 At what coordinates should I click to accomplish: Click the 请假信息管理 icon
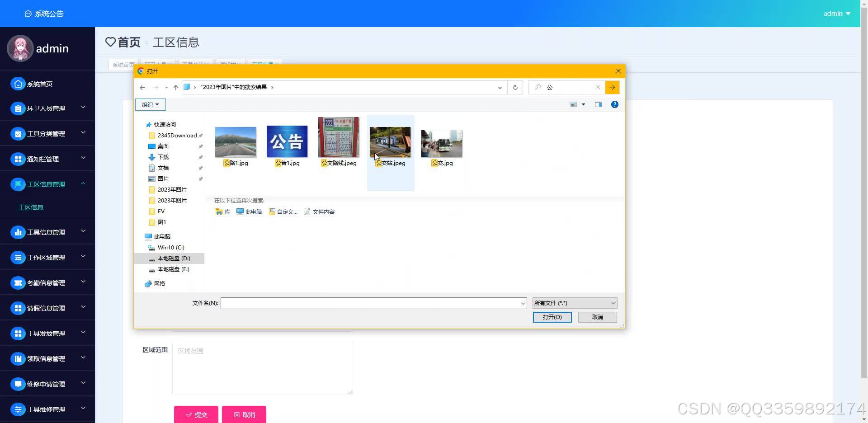pyautogui.click(x=18, y=308)
